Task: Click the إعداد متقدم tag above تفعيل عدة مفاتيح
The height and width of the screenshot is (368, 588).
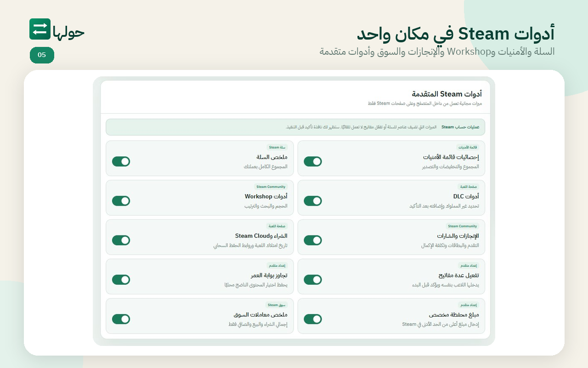Action: click(x=469, y=265)
